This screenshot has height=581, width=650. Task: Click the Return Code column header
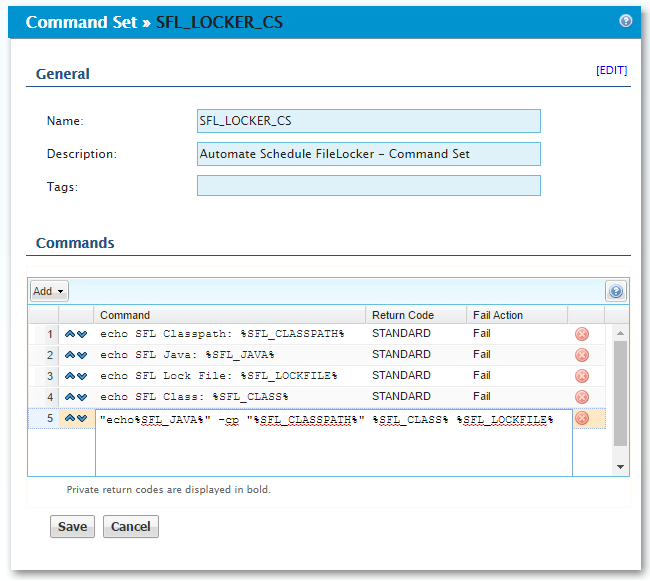click(403, 315)
